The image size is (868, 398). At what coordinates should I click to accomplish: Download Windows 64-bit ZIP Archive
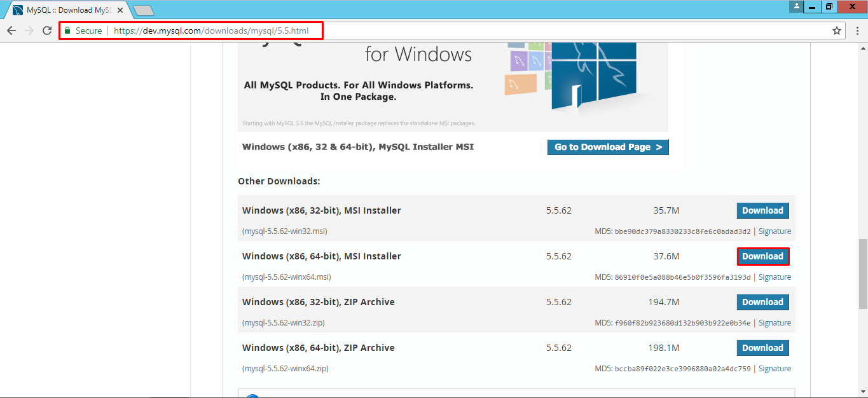pyautogui.click(x=763, y=348)
